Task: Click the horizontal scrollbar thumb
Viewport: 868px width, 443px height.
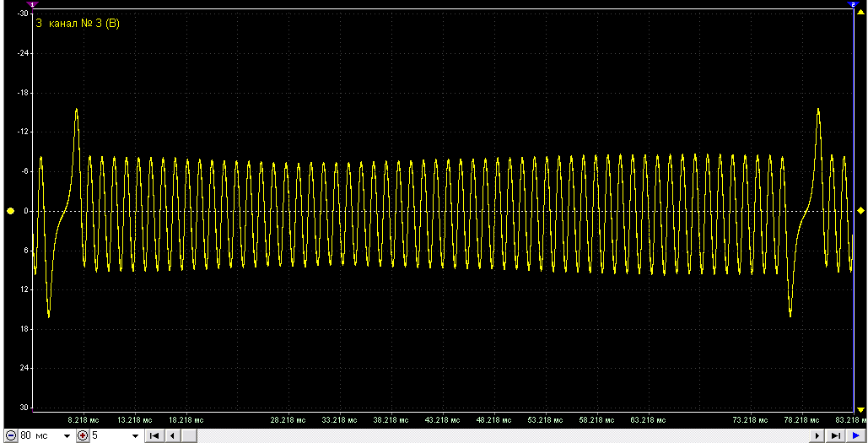Action: [x=189, y=435]
